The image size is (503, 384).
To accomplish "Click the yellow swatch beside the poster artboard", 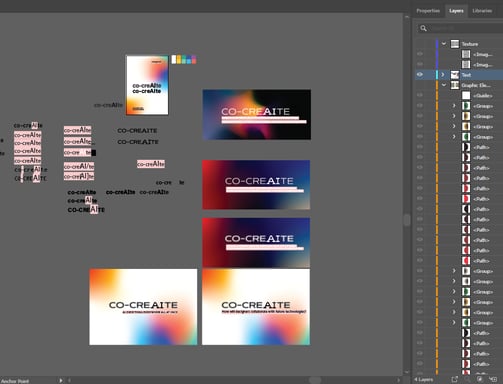I will 179,60.
